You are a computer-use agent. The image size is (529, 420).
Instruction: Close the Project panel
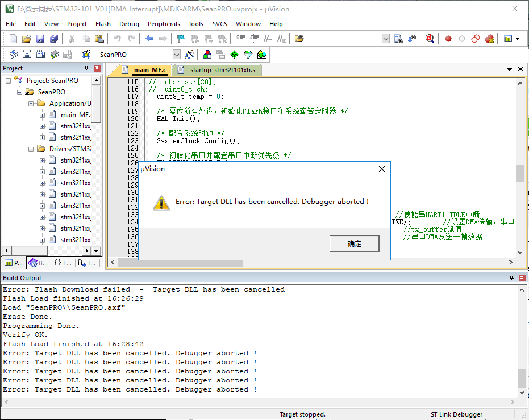tap(97, 68)
